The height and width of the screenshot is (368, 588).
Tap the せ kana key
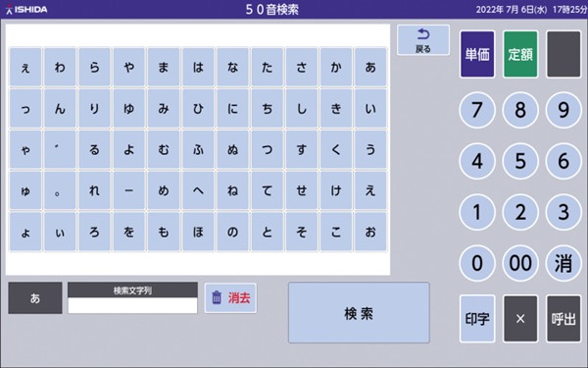(x=302, y=190)
